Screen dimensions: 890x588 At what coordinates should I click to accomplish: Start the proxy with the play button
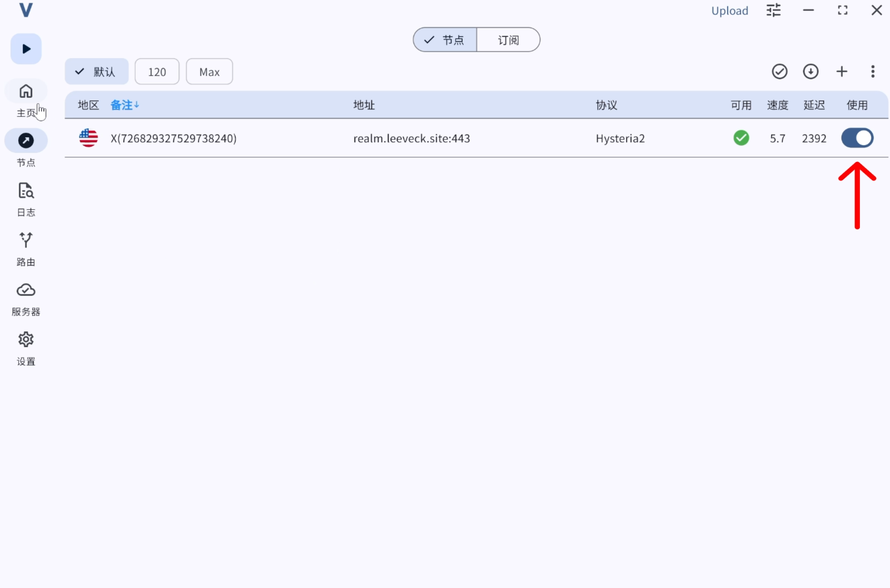(26, 49)
